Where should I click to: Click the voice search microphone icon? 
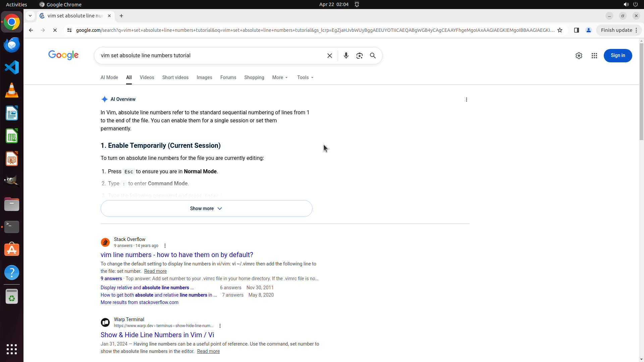346,56
